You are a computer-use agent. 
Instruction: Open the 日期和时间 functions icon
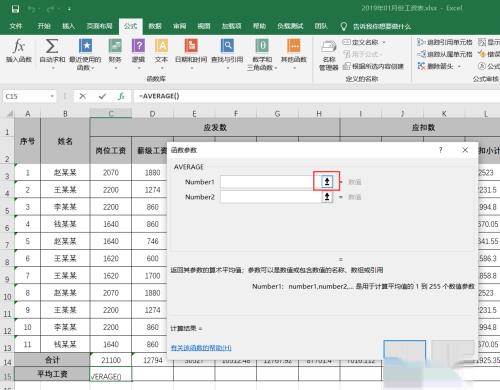(191, 46)
